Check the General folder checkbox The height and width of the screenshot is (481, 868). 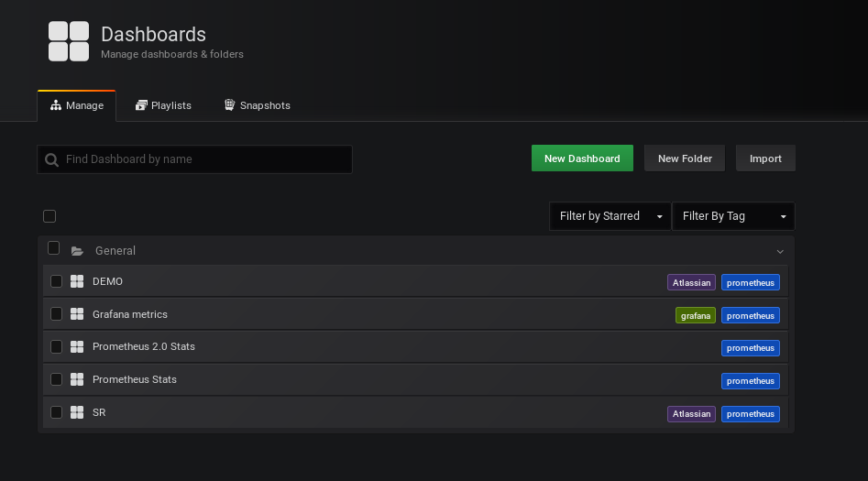click(54, 248)
